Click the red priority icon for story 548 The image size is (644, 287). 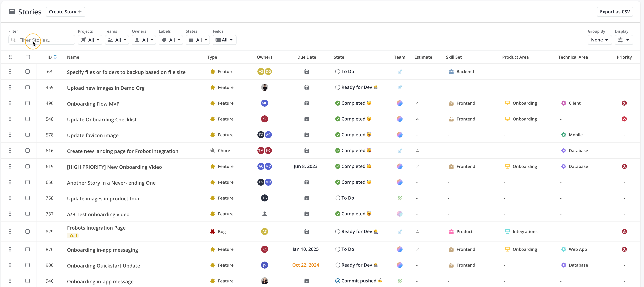624,119
